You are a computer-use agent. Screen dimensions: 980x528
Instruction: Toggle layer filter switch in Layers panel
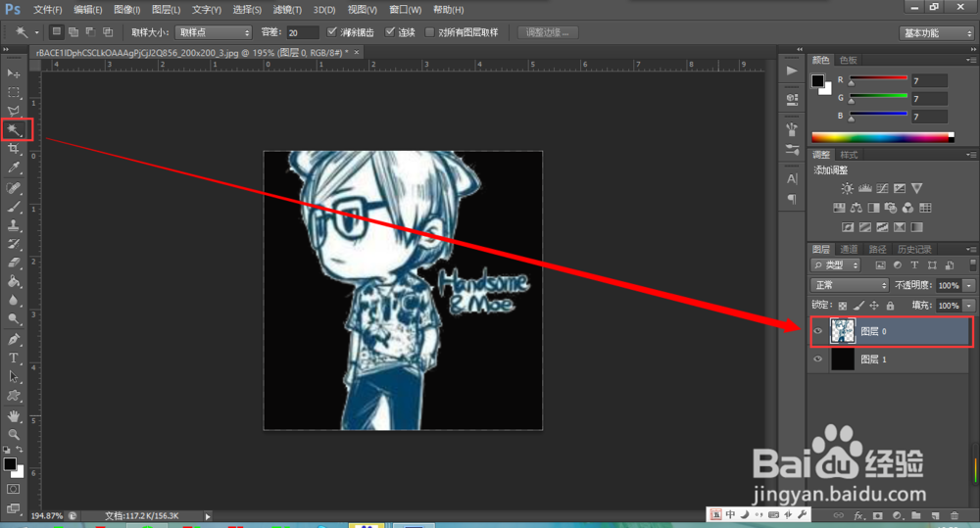tap(972, 265)
